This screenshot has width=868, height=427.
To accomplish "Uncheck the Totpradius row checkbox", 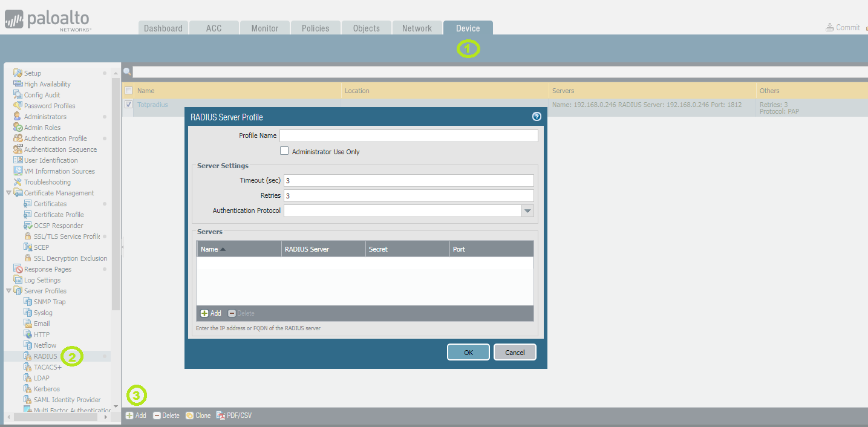I will coord(128,105).
